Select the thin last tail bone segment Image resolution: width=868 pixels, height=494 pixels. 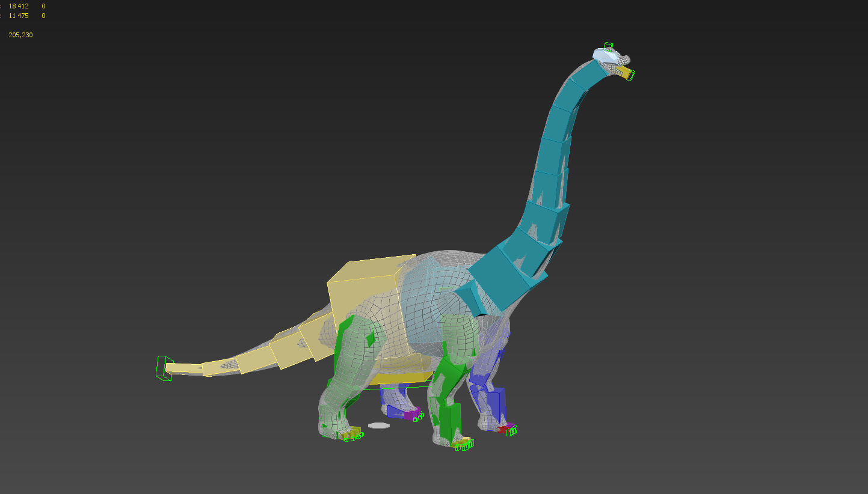(x=185, y=368)
